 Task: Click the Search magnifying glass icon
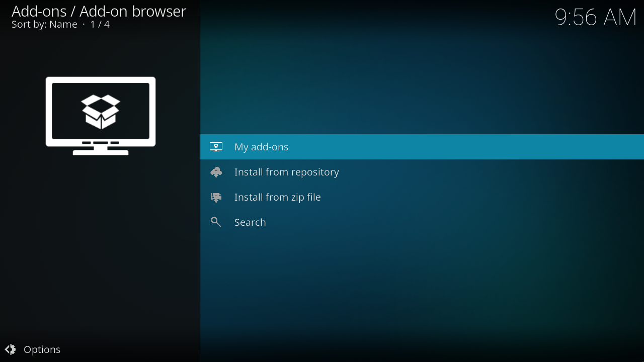coord(216,222)
